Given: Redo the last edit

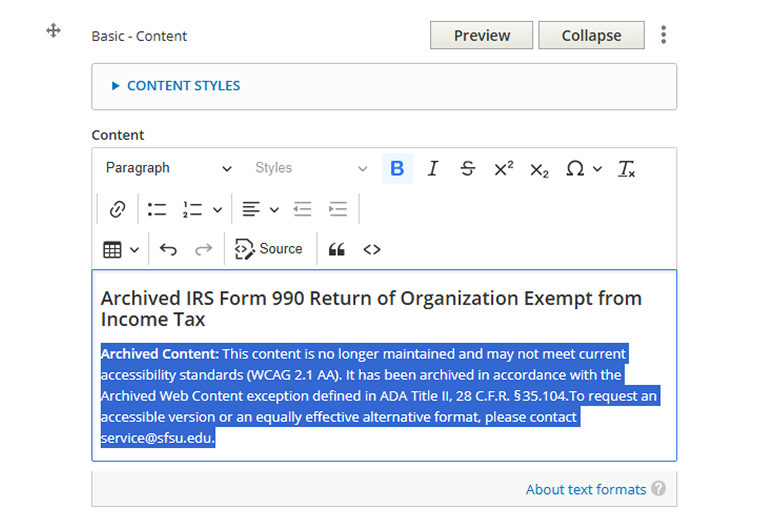Looking at the screenshot, I should click(203, 249).
